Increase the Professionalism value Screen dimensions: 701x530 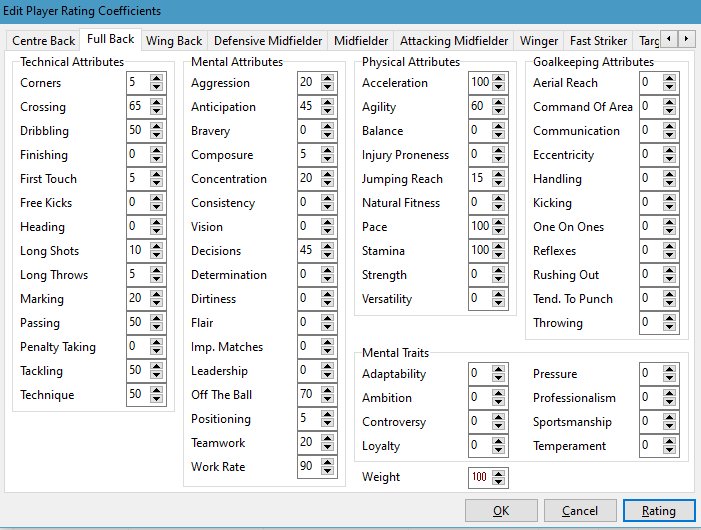669,393
